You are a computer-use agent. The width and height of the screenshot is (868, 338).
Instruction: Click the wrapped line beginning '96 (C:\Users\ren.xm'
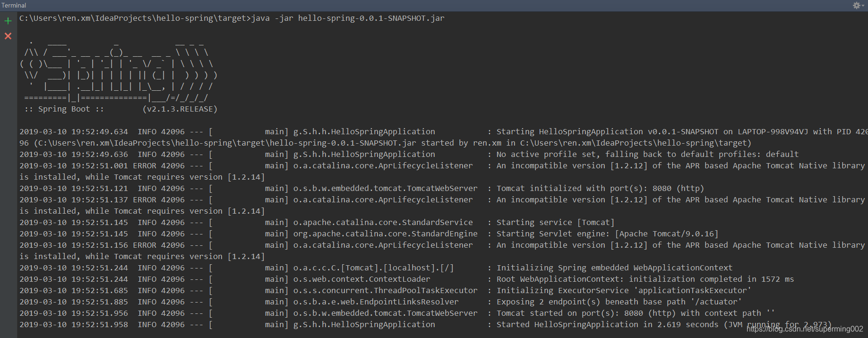point(385,143)
